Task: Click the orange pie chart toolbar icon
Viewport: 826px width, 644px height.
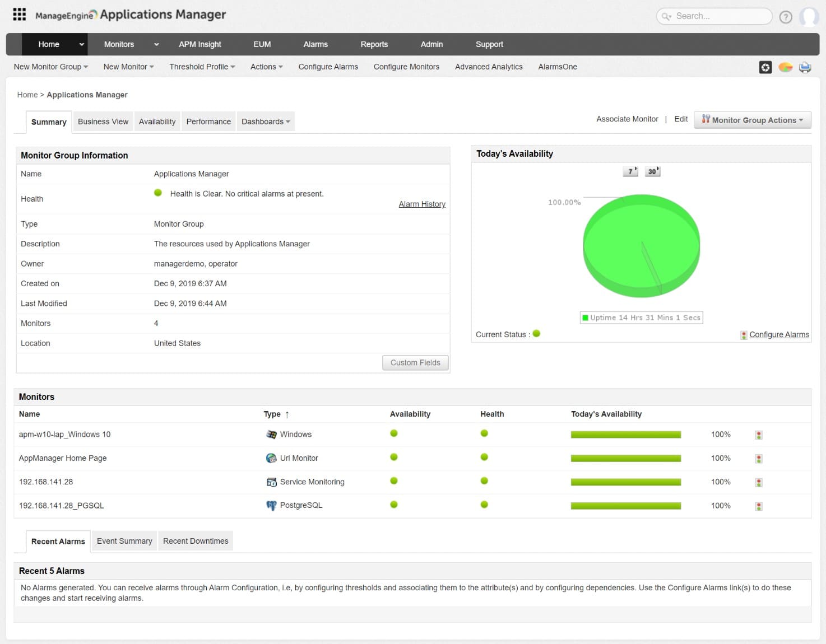Action: click(786, 67)
